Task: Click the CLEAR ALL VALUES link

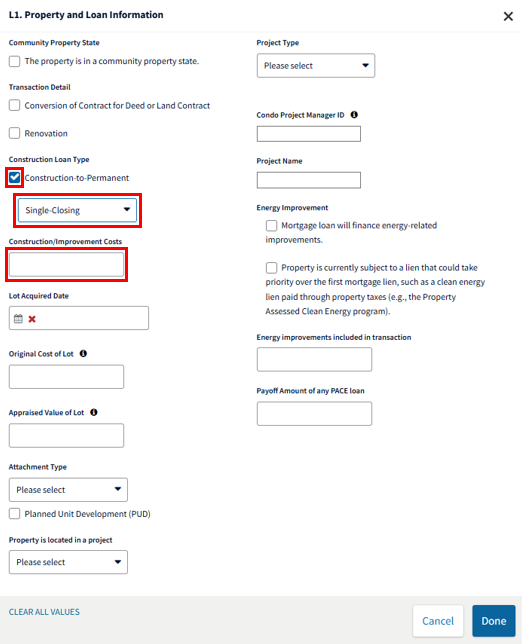Action: pos(44,612)
